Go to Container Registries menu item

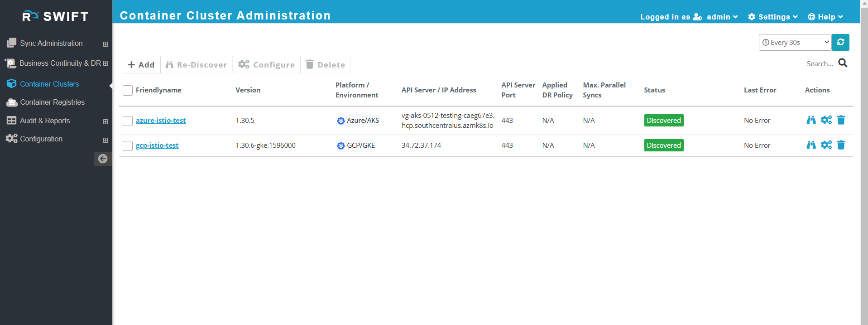53,102
